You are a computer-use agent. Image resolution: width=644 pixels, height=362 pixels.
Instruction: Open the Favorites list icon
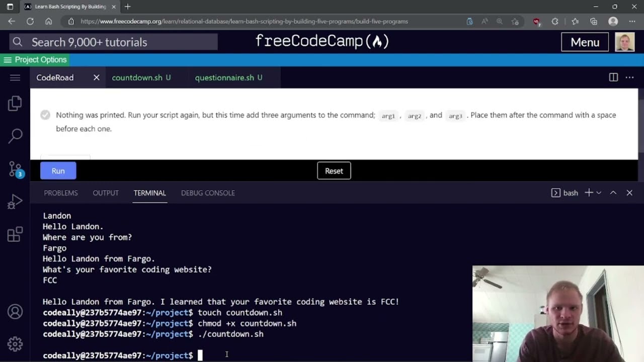[x=575, y=21]
